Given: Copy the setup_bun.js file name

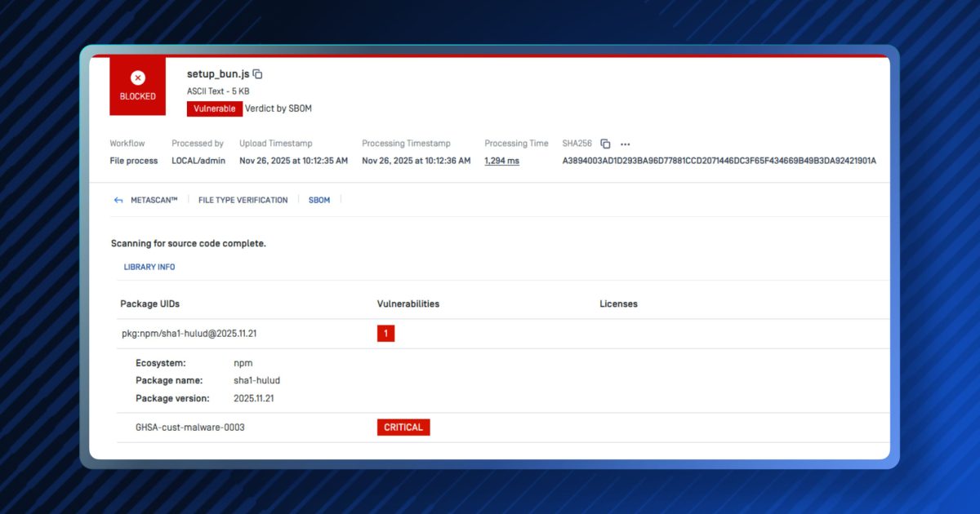Looking at the screenshot, I should tap(257, 73).
